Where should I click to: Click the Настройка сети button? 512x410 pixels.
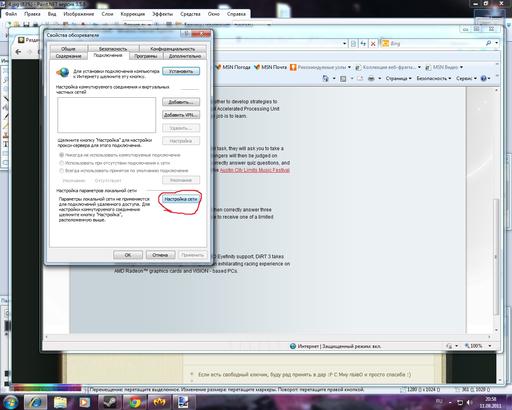[181, 199]
